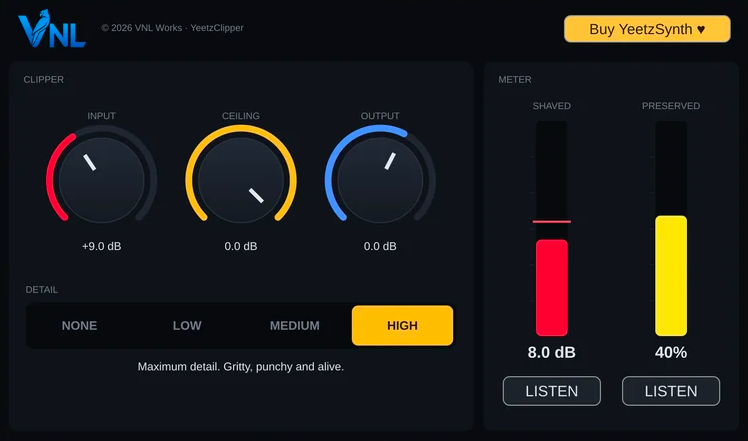748x441 pixels.
Task: Click the 0.0 dB ceiling value
Action: (x=241, y=246)
